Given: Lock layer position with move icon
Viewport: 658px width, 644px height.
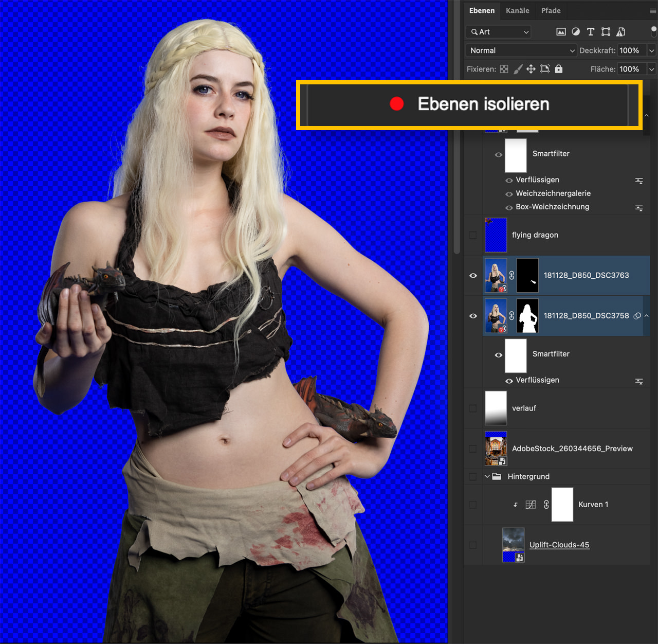Looking at the screenshot, I should [x=531, y=69].
